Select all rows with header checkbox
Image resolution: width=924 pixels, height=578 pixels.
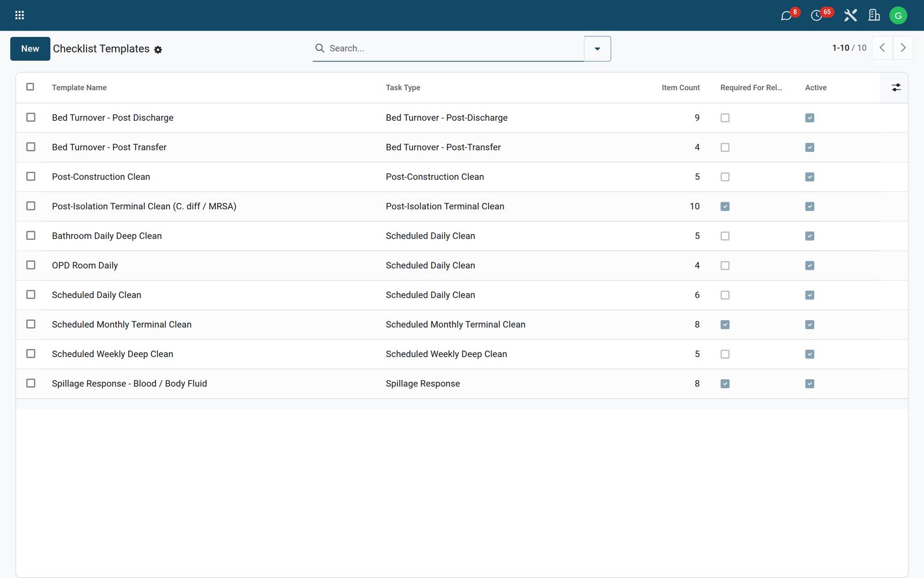click(x=31, y=87)
